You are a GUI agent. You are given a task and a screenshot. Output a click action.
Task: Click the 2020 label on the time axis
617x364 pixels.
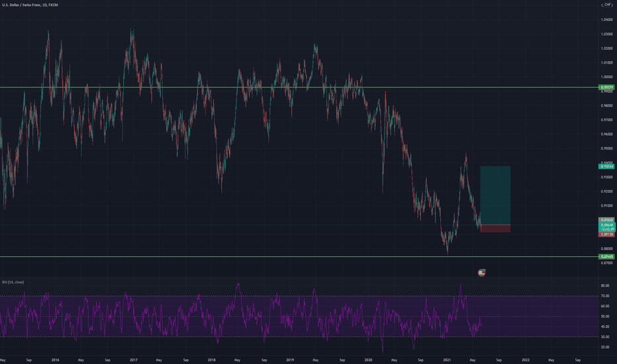tap(368, 360)
